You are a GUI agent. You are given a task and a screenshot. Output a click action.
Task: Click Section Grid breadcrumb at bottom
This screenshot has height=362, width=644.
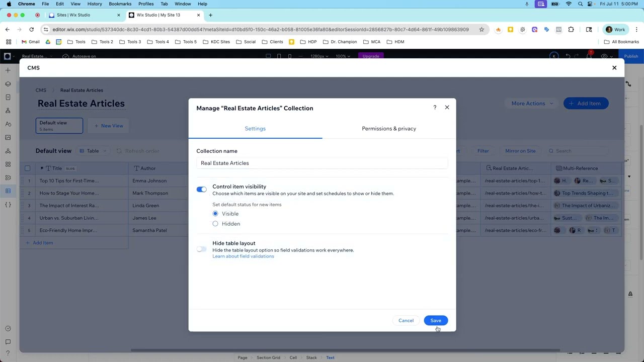point(269,357)
